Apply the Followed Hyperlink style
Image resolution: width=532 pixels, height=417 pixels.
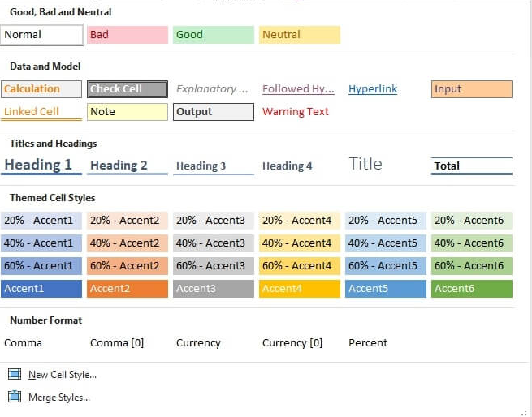[298, 89]
